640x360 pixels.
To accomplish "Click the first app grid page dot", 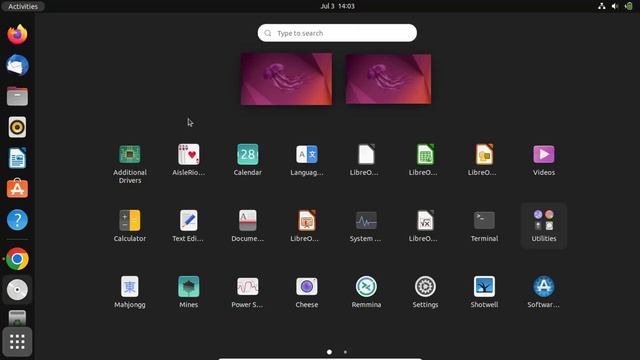I will [x=329, y=352].
